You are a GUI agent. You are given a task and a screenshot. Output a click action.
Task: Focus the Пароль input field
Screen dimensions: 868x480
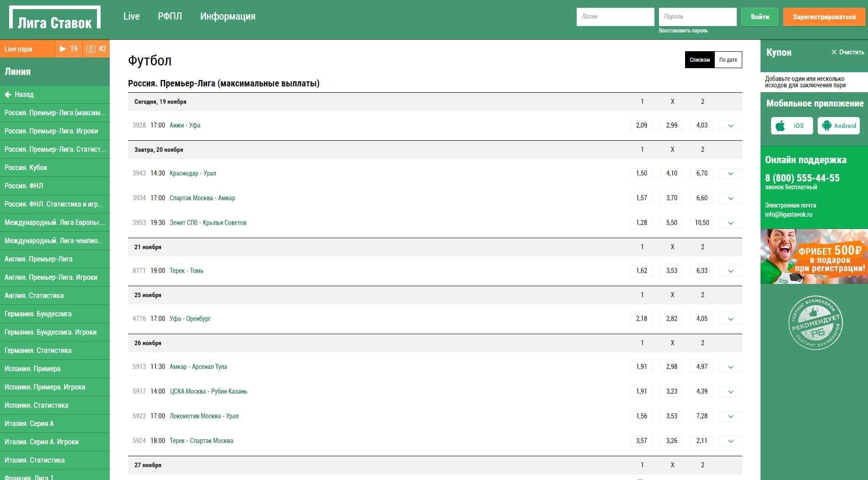click(697, 17)
